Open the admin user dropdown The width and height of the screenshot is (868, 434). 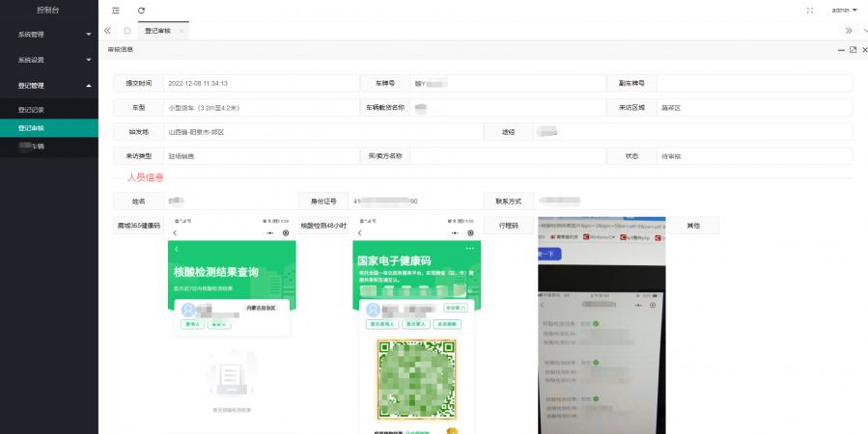(844, 10)
